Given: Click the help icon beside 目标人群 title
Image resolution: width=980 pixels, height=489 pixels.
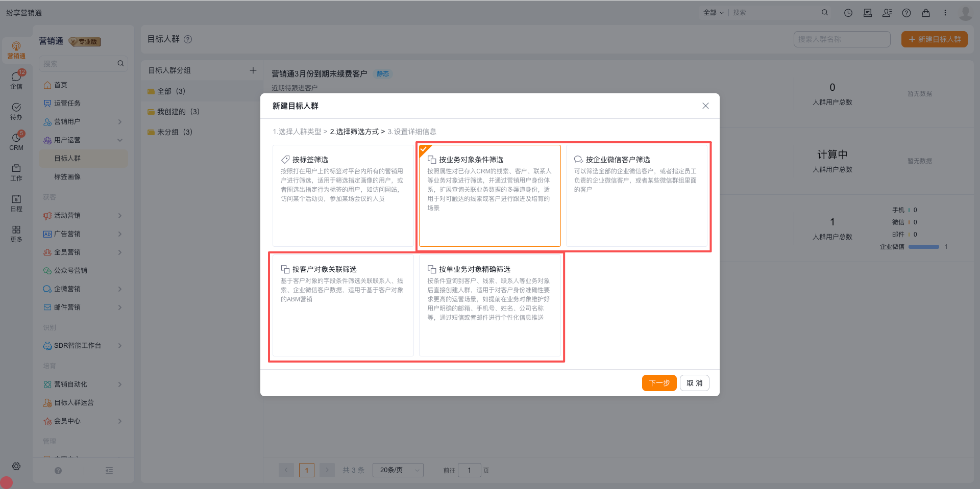Looking at the screenshot, I should pyautogui.click(x=188, y=39).
